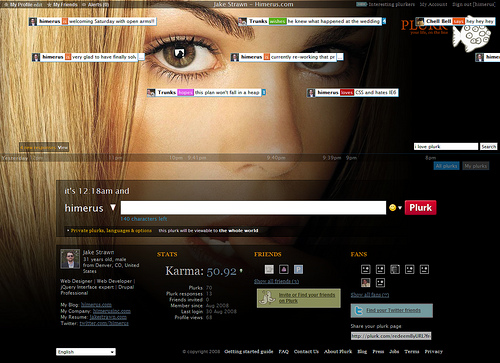This screenshot has width=500, height=363.
Task: Open Getting started guide footer link
Action: point(249,352)
